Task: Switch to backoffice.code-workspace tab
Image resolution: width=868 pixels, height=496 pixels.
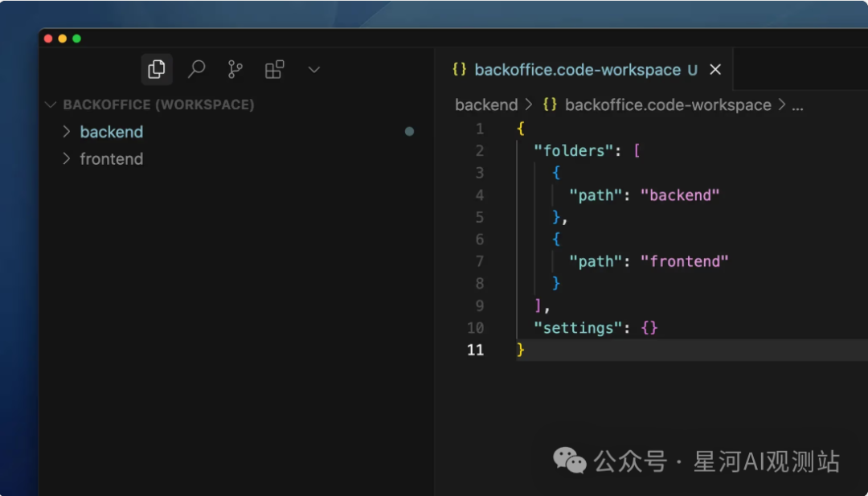Action: click(x=577, y=70)
